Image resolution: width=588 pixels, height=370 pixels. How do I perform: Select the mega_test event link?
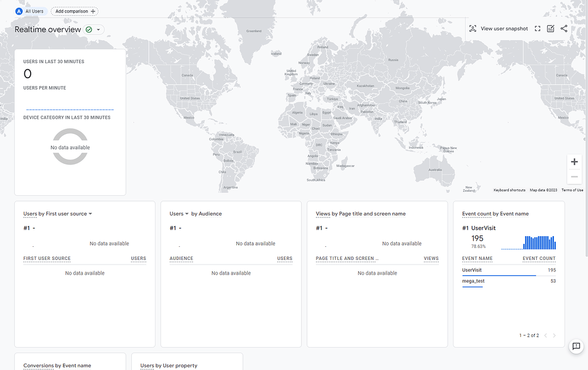coord(472,281)
